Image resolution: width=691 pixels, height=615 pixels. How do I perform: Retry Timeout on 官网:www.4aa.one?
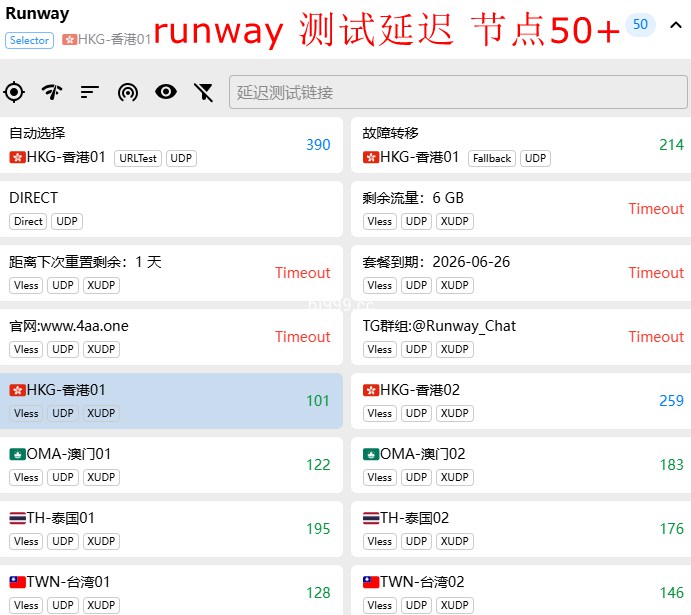click(x=303, y=337)
